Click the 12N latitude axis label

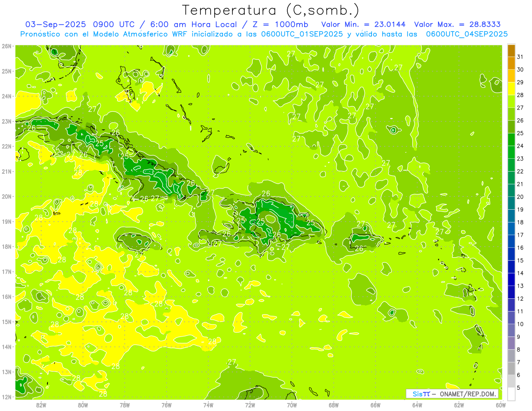click(6, 397)
